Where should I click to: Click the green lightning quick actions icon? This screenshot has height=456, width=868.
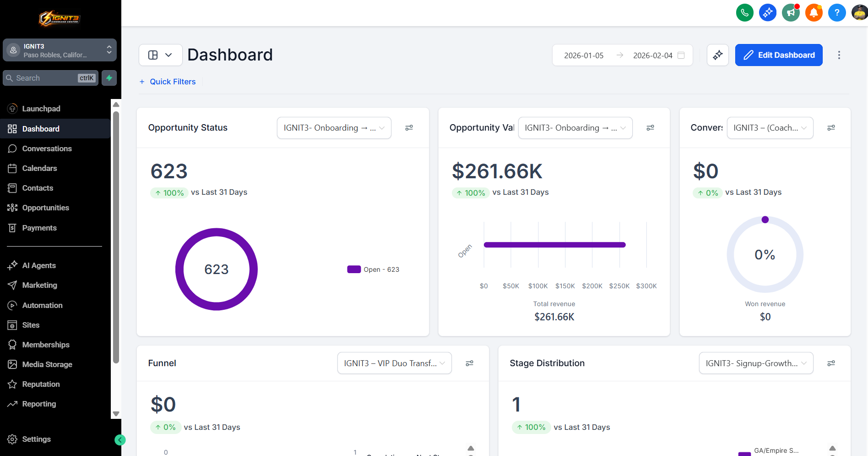pos(109,78)
